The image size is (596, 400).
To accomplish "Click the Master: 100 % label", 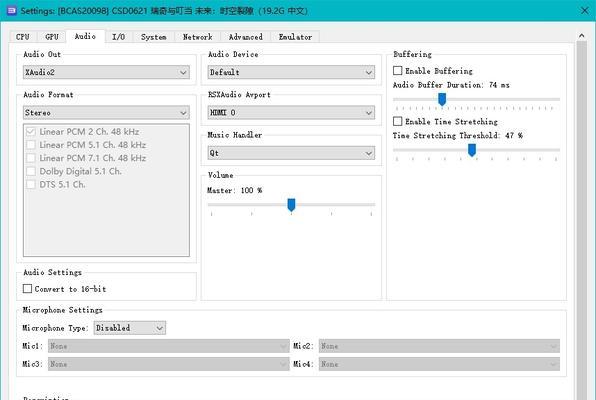I will tap(235, 190).
